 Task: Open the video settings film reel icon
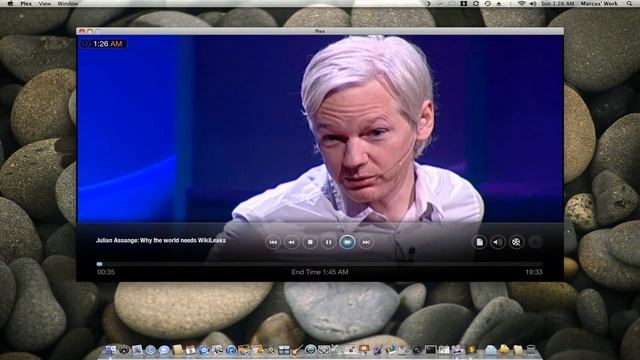pyautogui.click(x=516, y=242)
